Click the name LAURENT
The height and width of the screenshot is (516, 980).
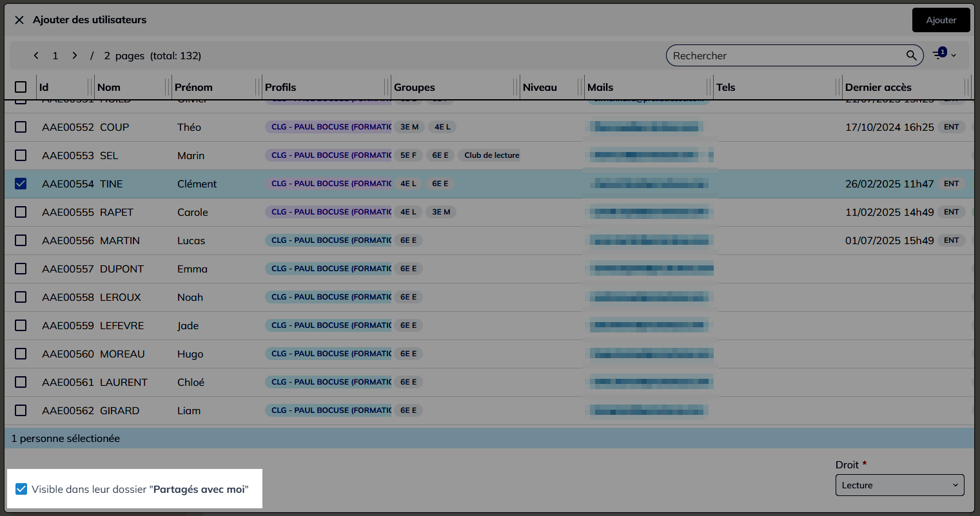(124, 382)
